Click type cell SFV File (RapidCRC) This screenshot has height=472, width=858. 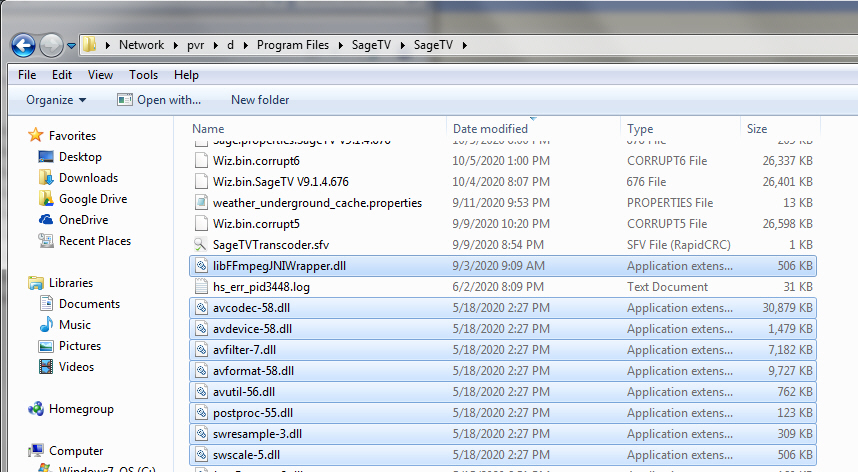(x=679, y=245)
